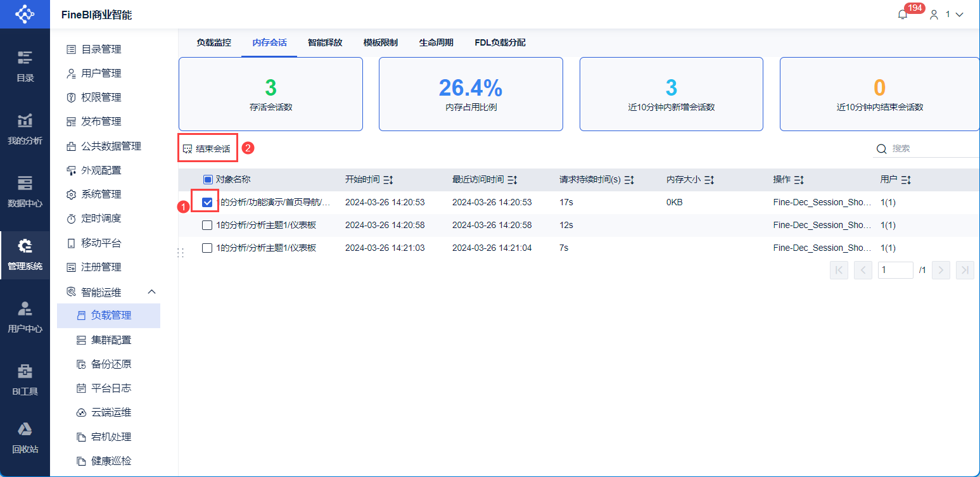This screenshot has width=980, height=477.
Task: Sort by 开始时间 column icon
Action: pyautogui.click(x=388, y=180)
